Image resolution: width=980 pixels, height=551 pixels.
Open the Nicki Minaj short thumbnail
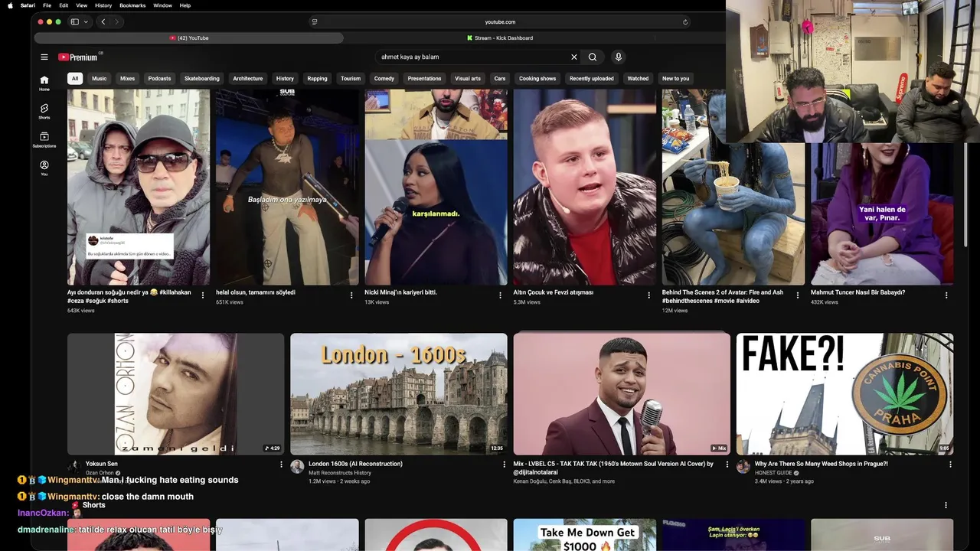click(x=436, y=187)
